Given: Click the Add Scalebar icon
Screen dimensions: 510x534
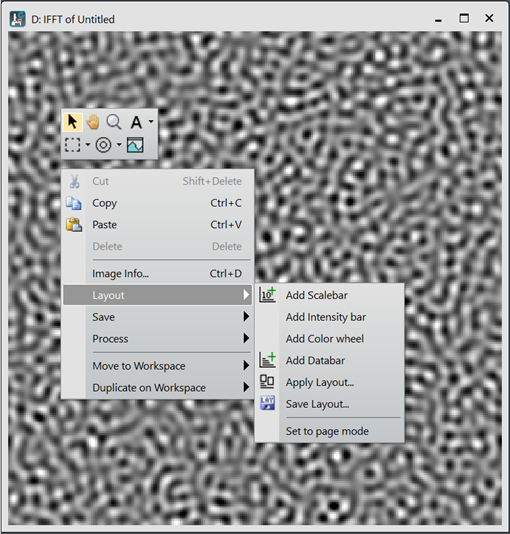Looking at the screenshot, I should click(267, 295).
